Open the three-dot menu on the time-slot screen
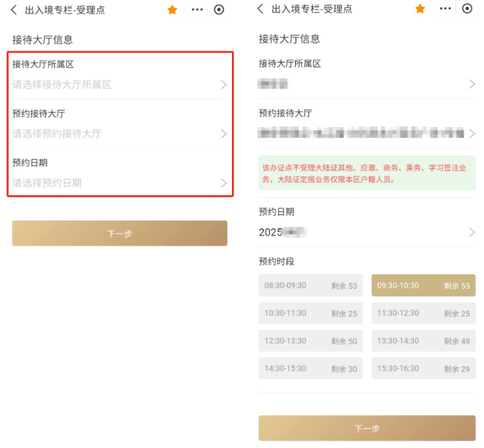 (446, 9)
